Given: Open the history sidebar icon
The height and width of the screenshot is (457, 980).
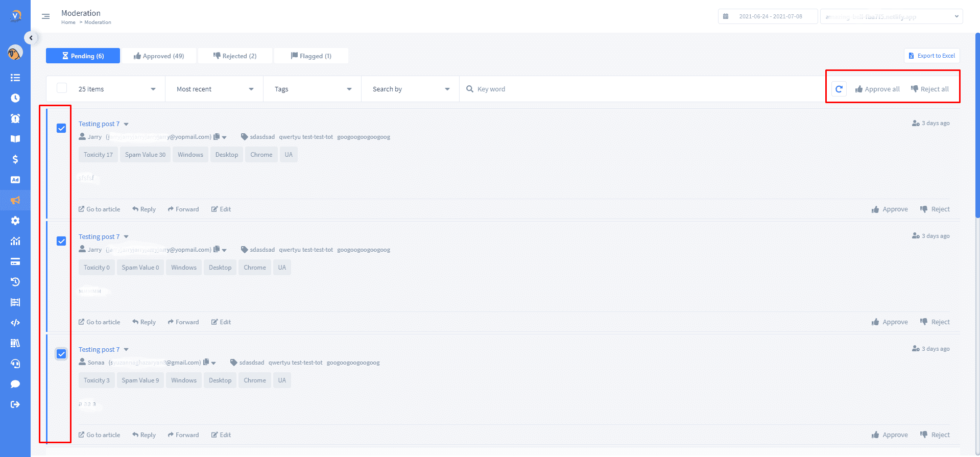Looking at the screenshot, I should click(15, 282).
